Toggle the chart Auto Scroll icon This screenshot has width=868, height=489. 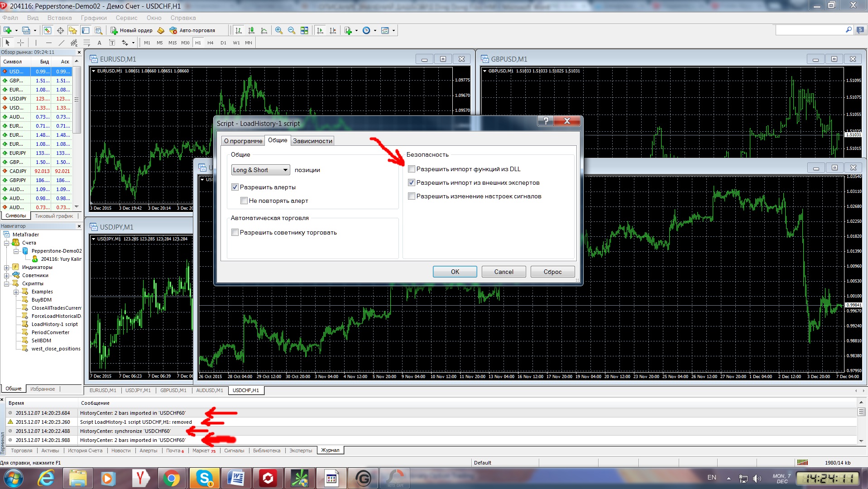320,30
